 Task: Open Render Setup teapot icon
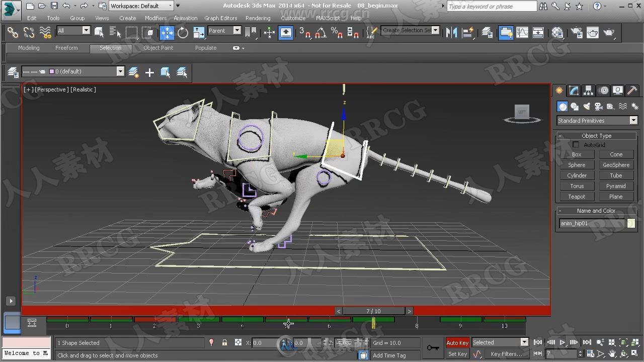point(576,33)
